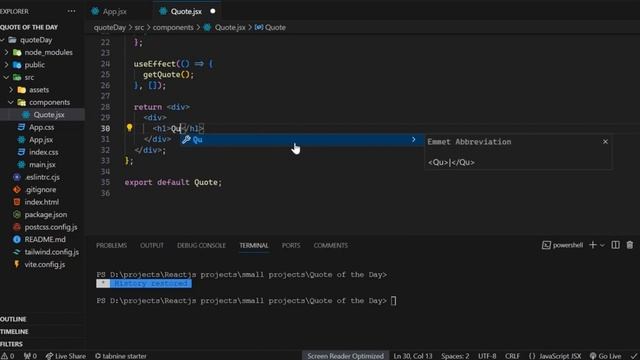This screenshot has height=360, width=640.
Task: Open the PROBLEMS panel tab
Action: [111, 245]
